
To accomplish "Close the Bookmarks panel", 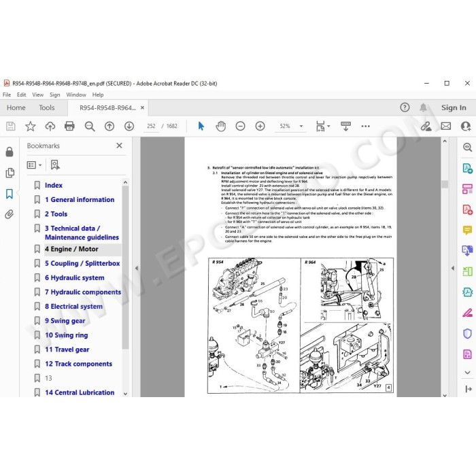I will (119, 146).
